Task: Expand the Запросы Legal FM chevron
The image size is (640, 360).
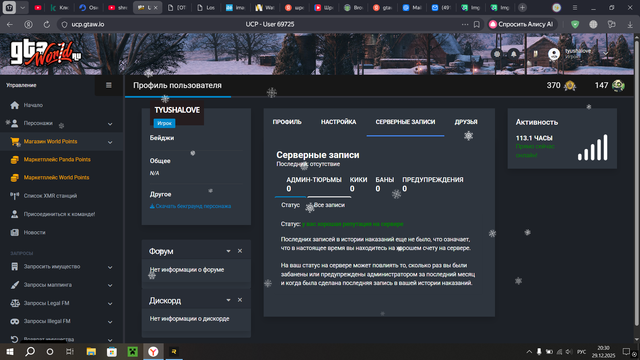Action: 110,304
